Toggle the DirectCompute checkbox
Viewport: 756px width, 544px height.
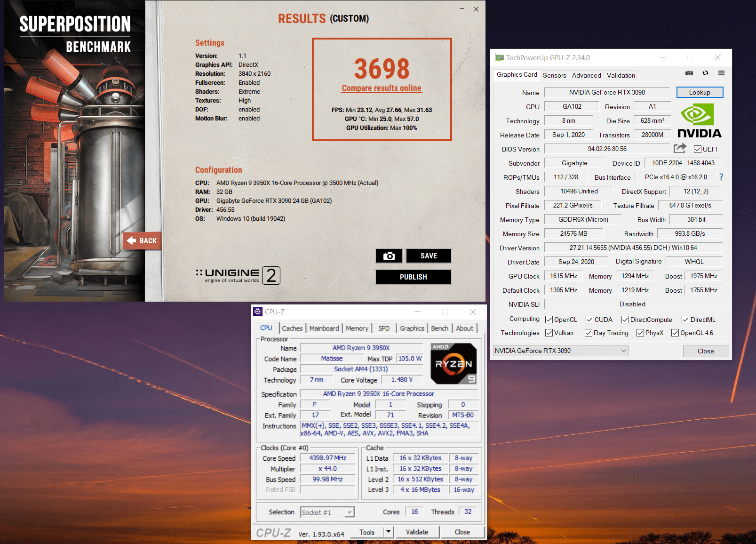coord(625,320)
